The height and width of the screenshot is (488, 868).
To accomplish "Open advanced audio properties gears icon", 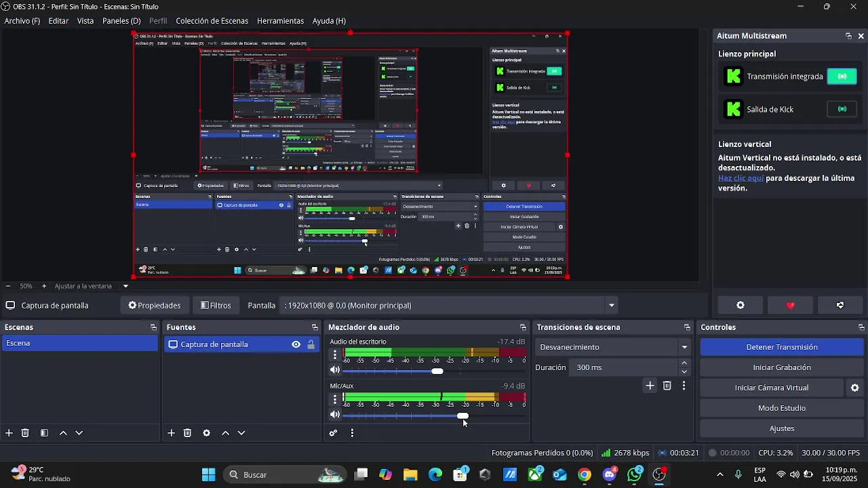I will pyautogui.click(x=333, y=433).
